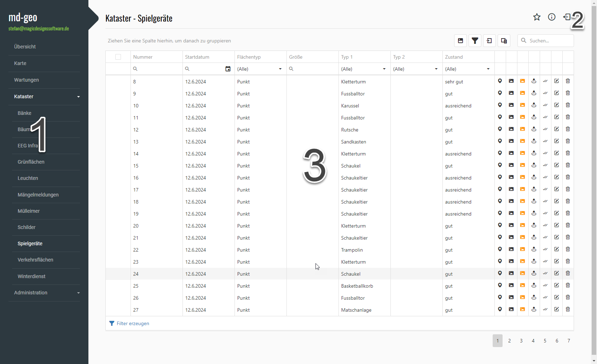Viewport: 597px width, 364px height.
Task: Open Grünflächen in the sidebar
Action: (31, 162)
